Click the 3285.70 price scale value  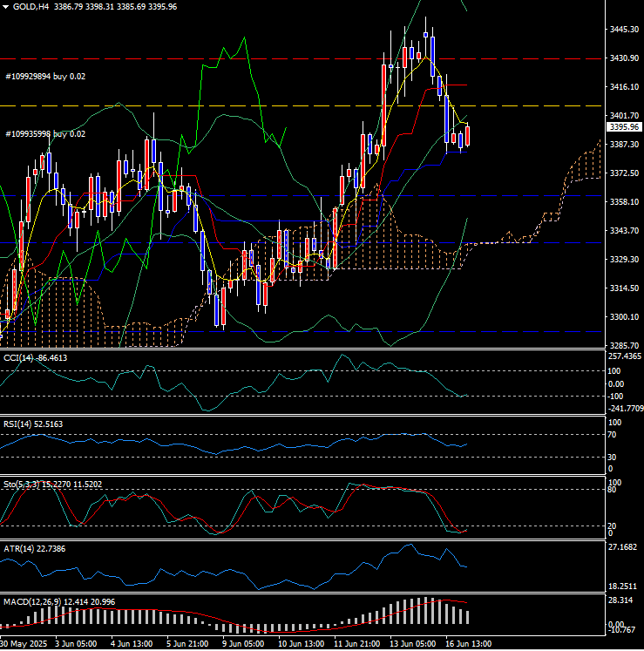pyautogui.click(x=624, y=345)
